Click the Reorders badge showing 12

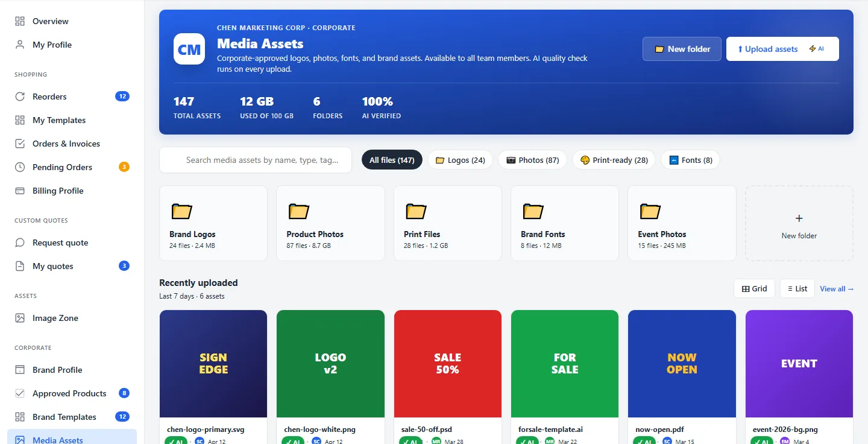point(122,97)
